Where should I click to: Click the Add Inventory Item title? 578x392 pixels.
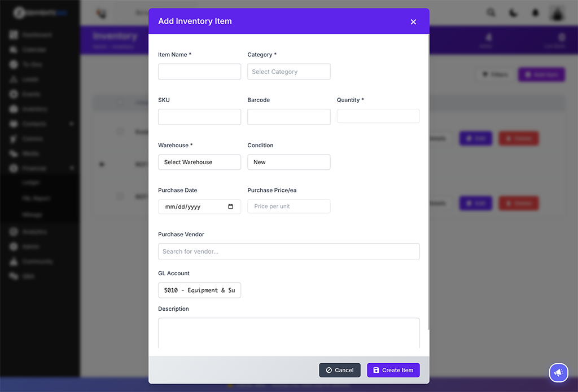click(195, 21)
